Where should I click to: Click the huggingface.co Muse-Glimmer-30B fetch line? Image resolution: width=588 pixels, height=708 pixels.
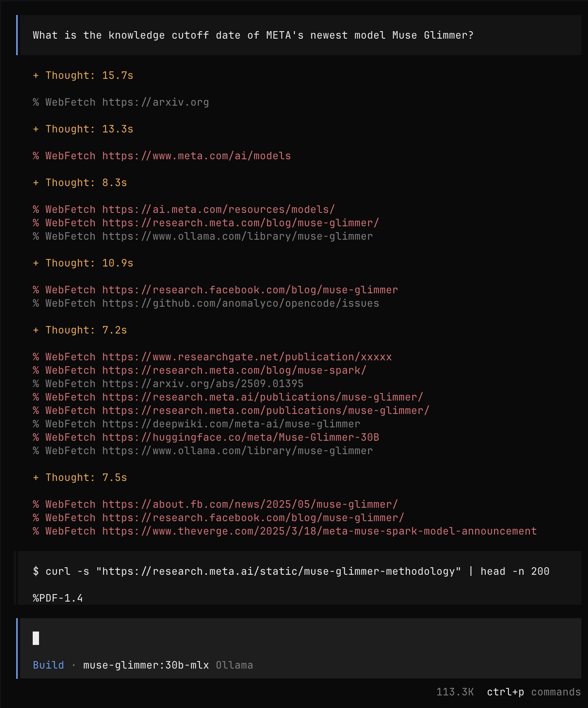point(206,437)
